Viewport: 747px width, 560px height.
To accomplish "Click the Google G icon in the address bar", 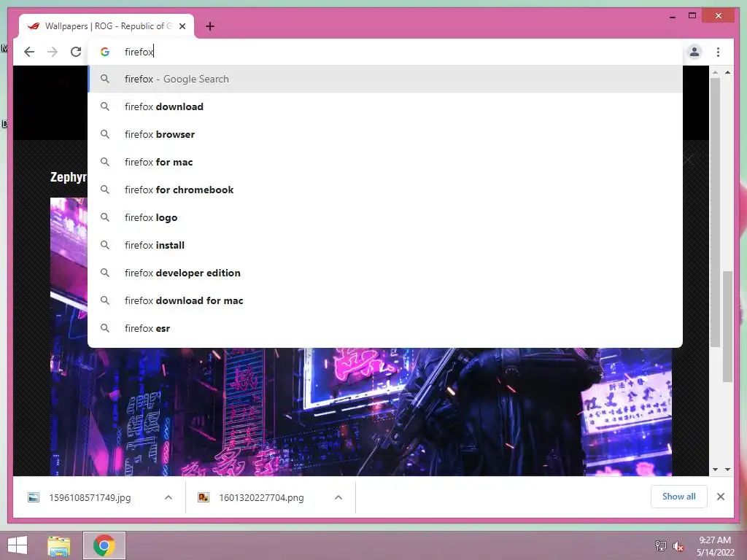I will click(x=105, y=52).
